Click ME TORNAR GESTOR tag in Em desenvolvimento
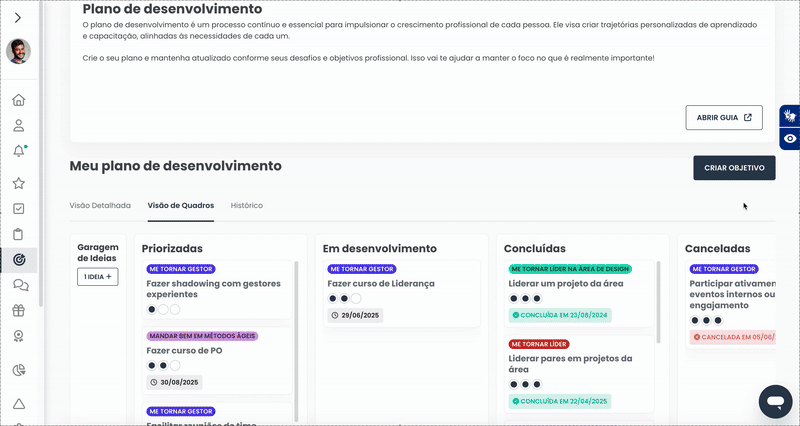The image size is (800, 426). click(x=362, y=269)
